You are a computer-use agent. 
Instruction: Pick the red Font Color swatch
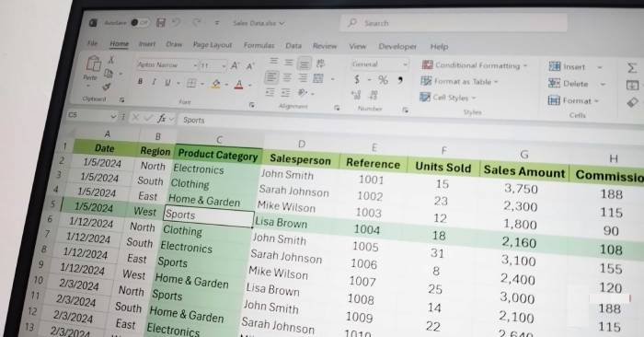point(239,85)
